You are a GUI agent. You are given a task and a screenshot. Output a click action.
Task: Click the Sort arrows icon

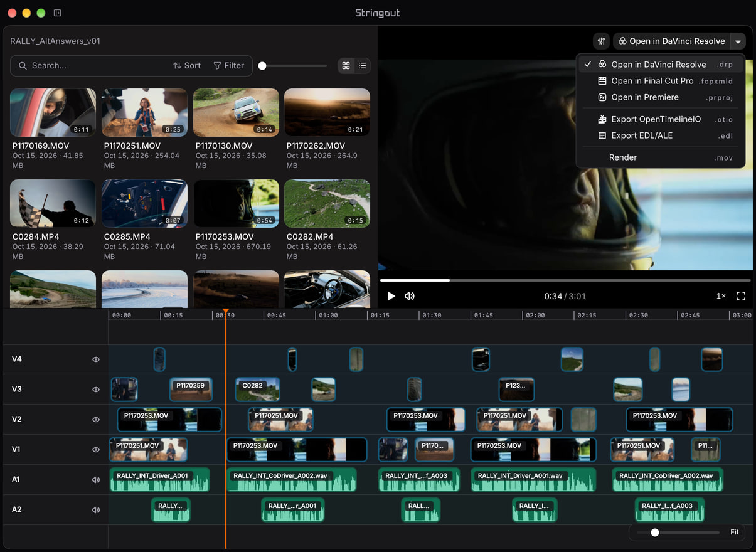pyautogui.click(x=177, y=66)
